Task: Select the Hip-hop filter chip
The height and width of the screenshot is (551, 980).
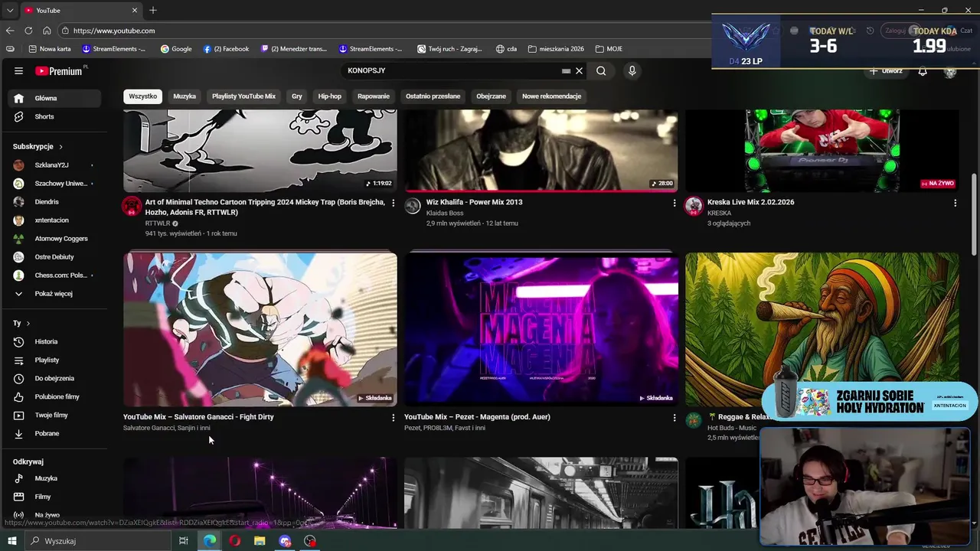Action: pos(330,96)
